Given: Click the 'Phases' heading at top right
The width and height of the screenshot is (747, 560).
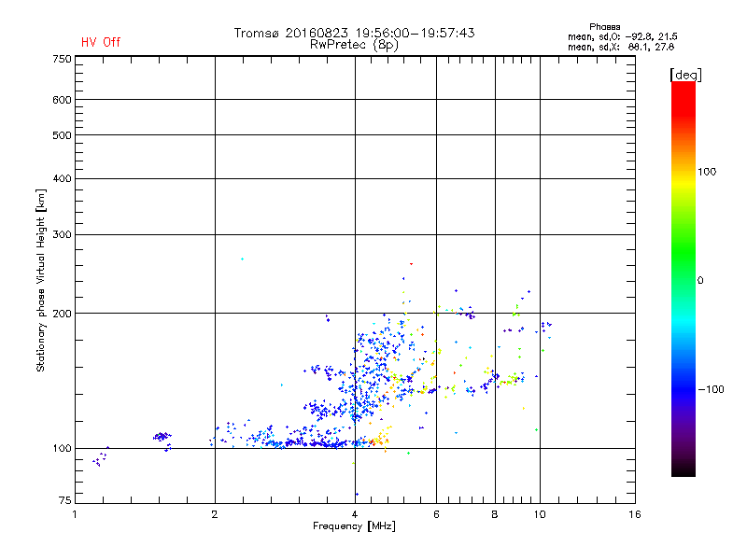Looking at the screenshot, I should [x=604, y=27].
